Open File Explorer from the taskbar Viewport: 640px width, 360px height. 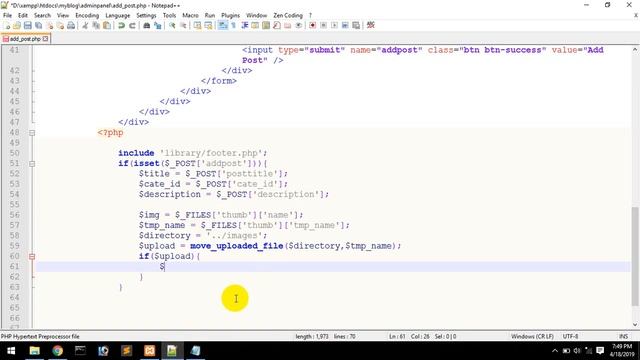(x=34, y=351)
